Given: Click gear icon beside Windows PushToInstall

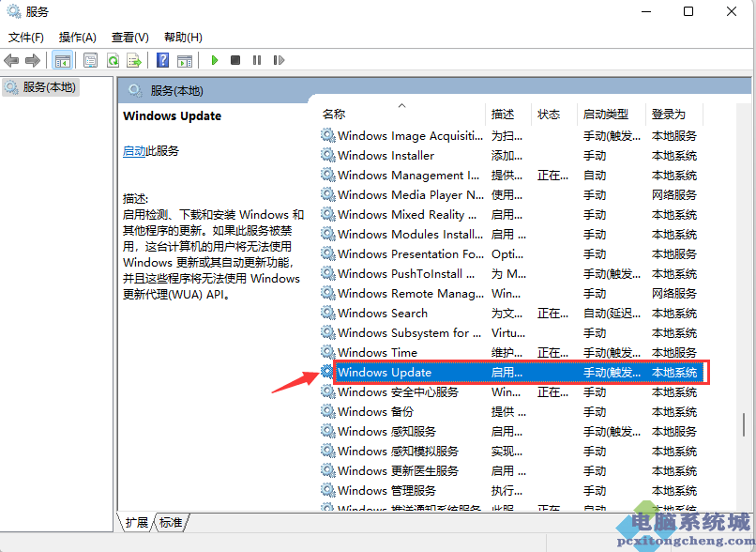Looking at the screenshot, I should coord(328,273).
